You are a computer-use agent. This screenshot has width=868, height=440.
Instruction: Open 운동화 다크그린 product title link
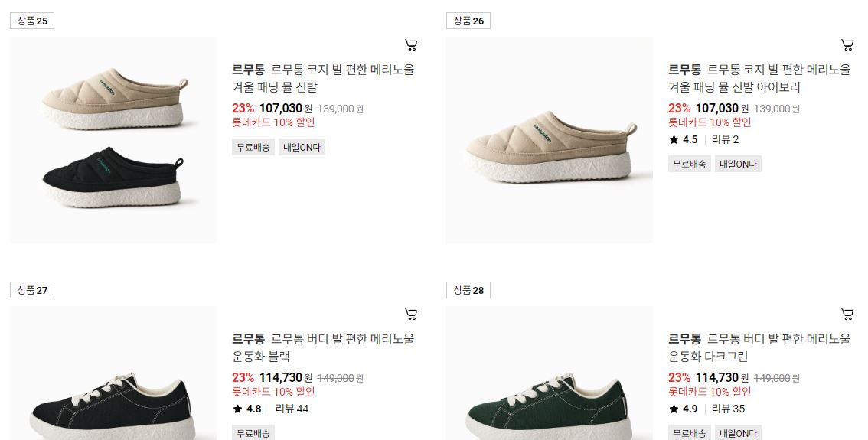(x=759, y=347)
